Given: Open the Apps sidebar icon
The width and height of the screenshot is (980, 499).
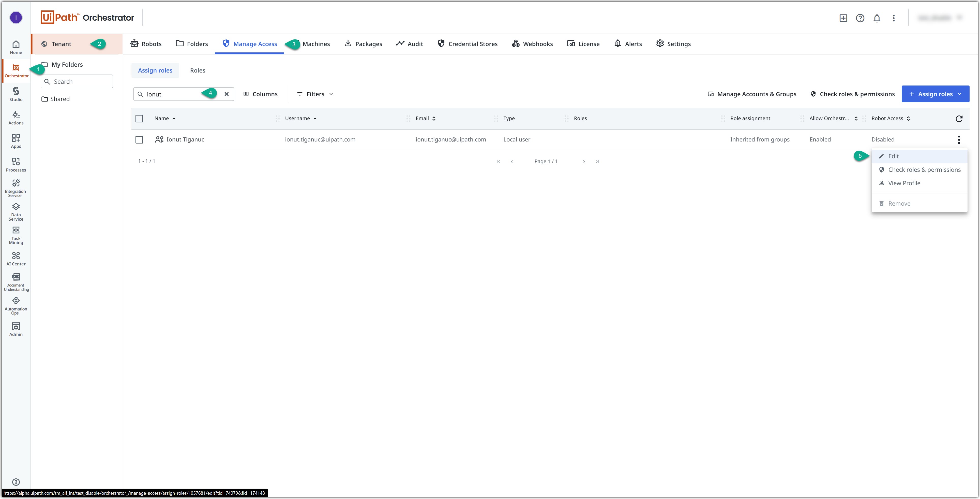Looking at the screenshot, I should point(16,141).
